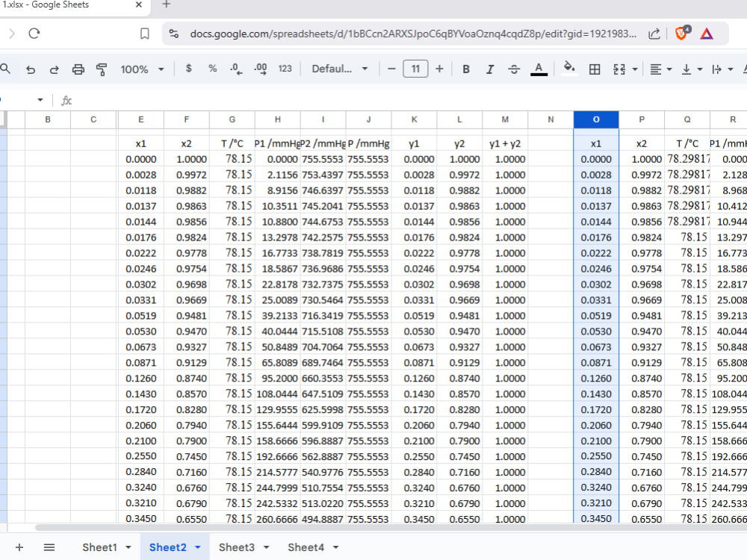747x560 pixels.
Task: Select cell 0.3450 in column E
Action: tap(141, 518)
